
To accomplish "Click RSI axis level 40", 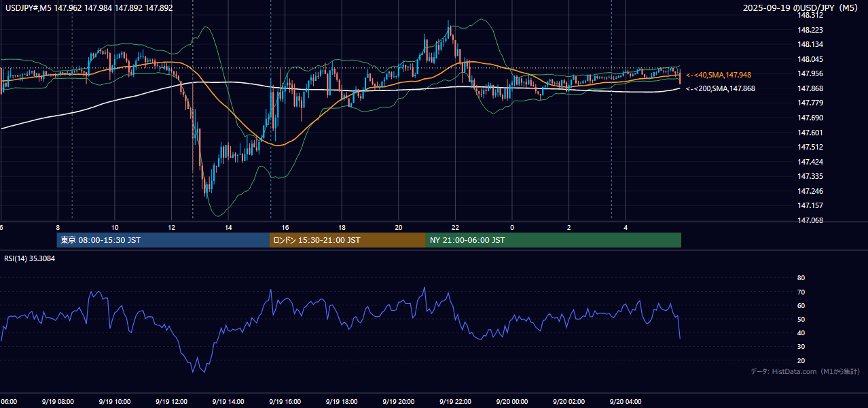I will pos(801,333).
